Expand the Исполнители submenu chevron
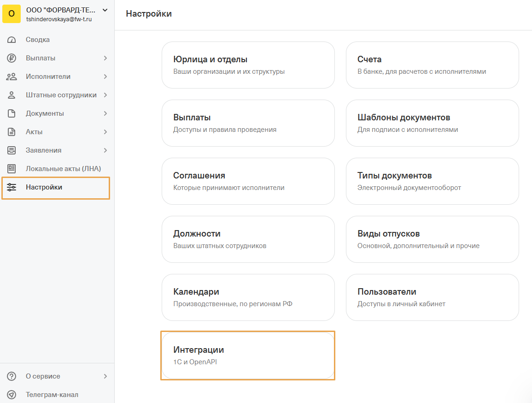 click(x=105, y=77)
